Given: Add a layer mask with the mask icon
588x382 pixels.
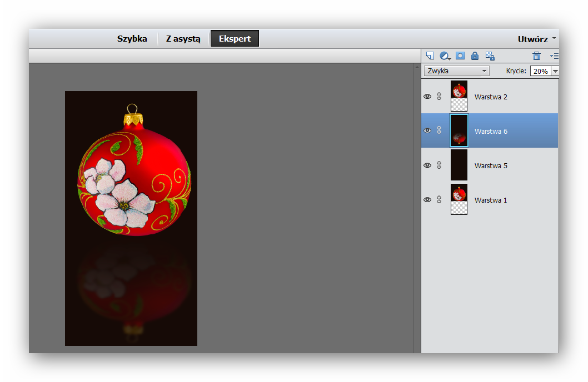Looking at the screenshot, I should (460, 56).
